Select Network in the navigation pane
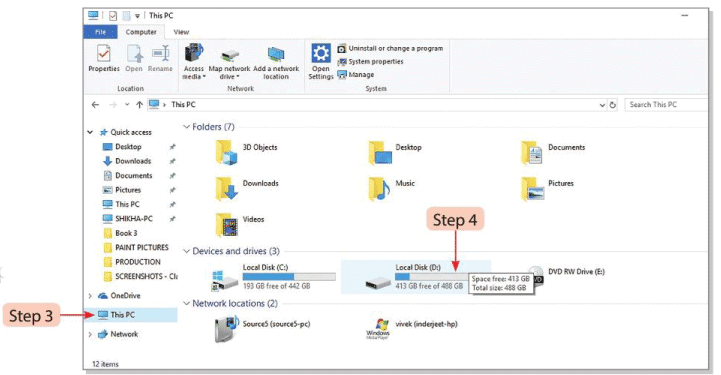The image size is (721, 375). pos(124,334)
